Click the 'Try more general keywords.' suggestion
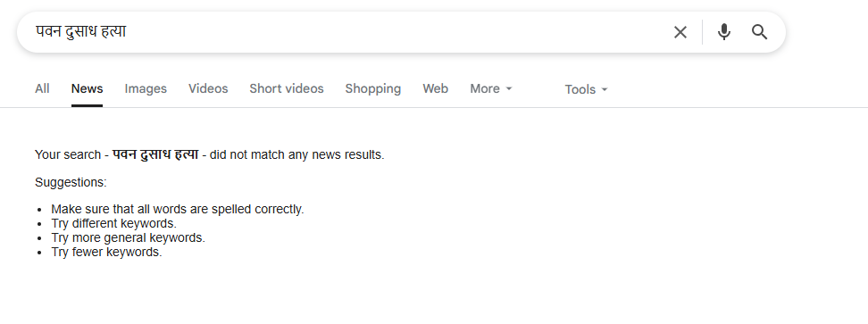 pos(129,237)
